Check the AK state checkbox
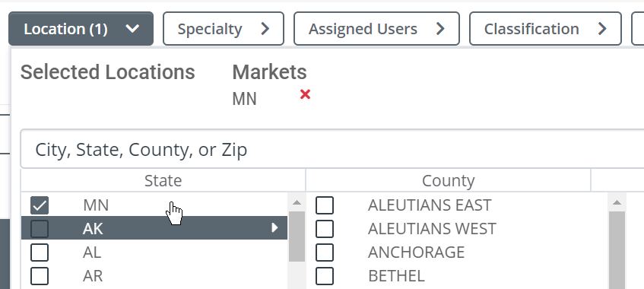 40,229
